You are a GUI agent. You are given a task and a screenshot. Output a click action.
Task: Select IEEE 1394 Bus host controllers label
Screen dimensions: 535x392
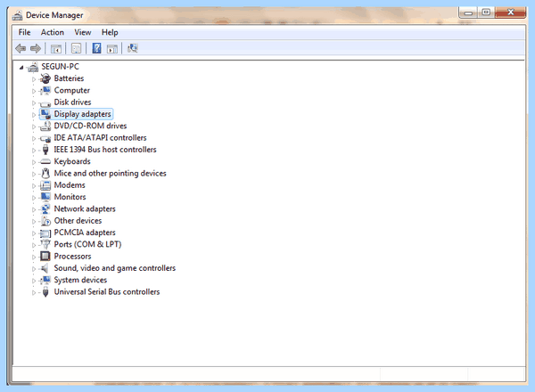tap(105, 150)
